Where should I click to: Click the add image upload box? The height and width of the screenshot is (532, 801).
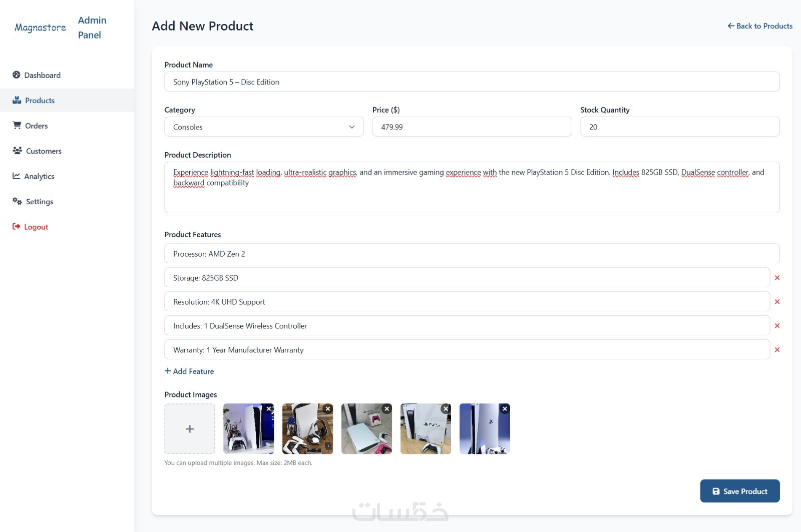point(190,429)
